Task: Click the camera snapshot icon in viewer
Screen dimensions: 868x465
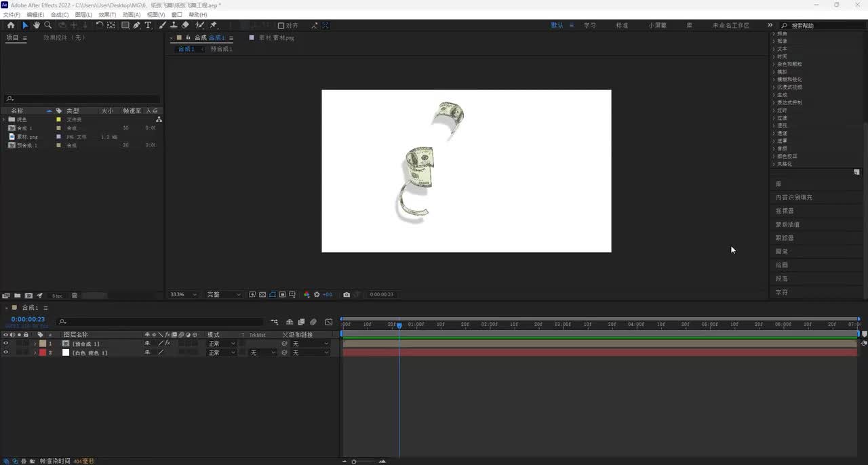Action: [x=347, y=295]
